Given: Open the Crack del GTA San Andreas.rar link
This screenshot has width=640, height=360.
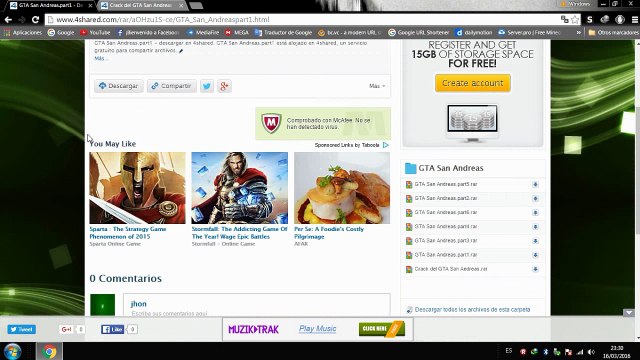Looking at the screenshot, I should tap(451, 269).
